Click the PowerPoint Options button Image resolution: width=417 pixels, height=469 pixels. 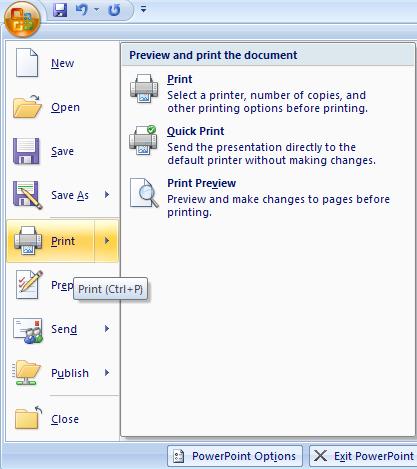tap(235, 456)
